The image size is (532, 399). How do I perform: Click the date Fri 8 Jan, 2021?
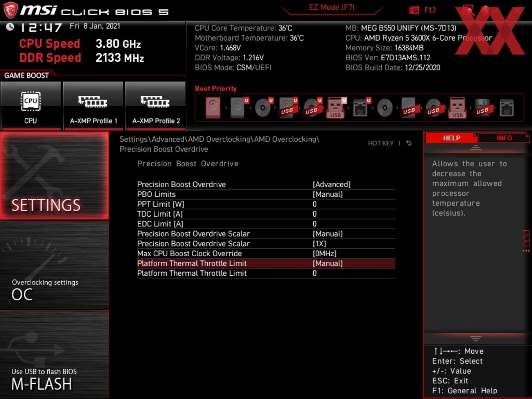click(95, 26)
